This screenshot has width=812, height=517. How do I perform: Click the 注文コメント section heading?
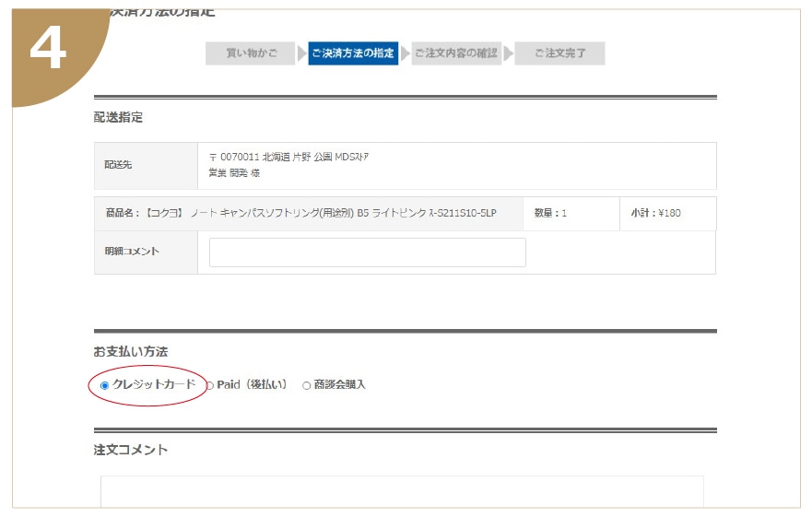[131, 450]
